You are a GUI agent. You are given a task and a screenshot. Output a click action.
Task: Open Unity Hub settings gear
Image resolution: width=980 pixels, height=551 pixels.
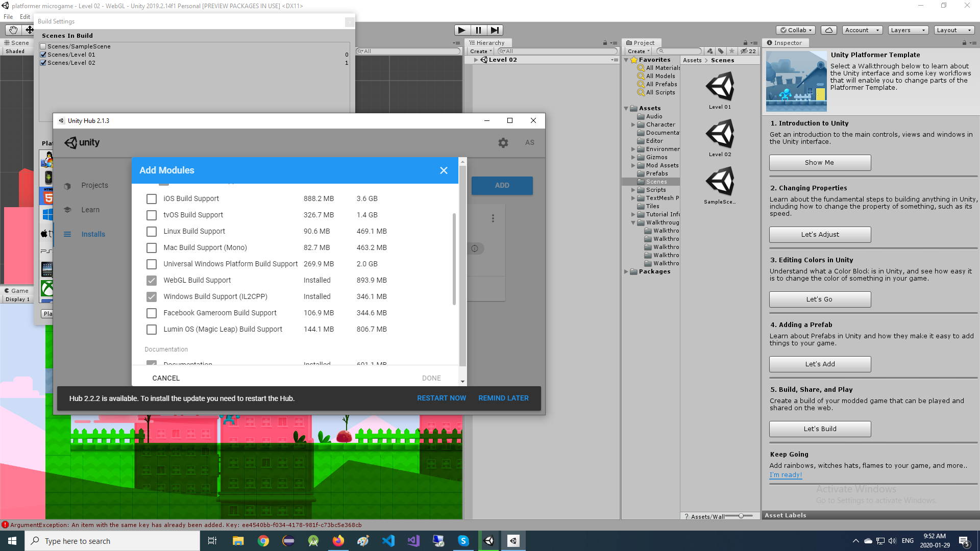(503, 143)
